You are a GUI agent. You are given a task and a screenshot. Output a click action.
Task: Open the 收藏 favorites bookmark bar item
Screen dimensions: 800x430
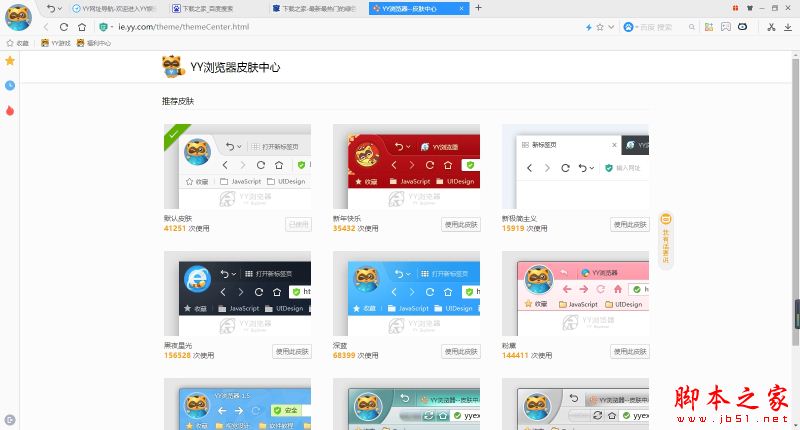[x=18, y=43]
